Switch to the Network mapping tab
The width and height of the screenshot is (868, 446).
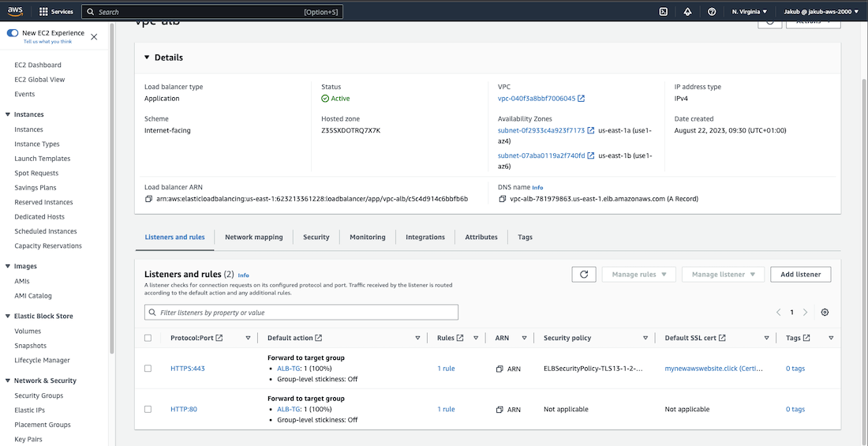pyautogui.click(x=253, y=237)
